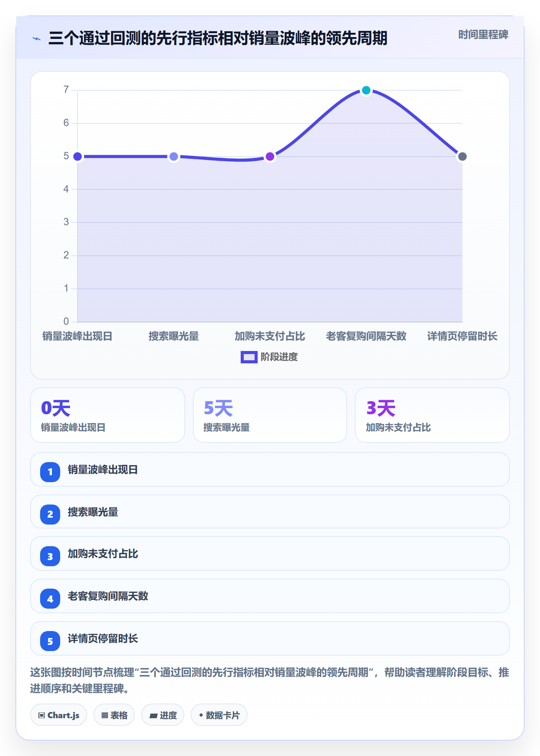This screenshot has width=540, height=756.
Task: Select the 搜索曝光量 data point on chart
Action: [x=174, y=157]
